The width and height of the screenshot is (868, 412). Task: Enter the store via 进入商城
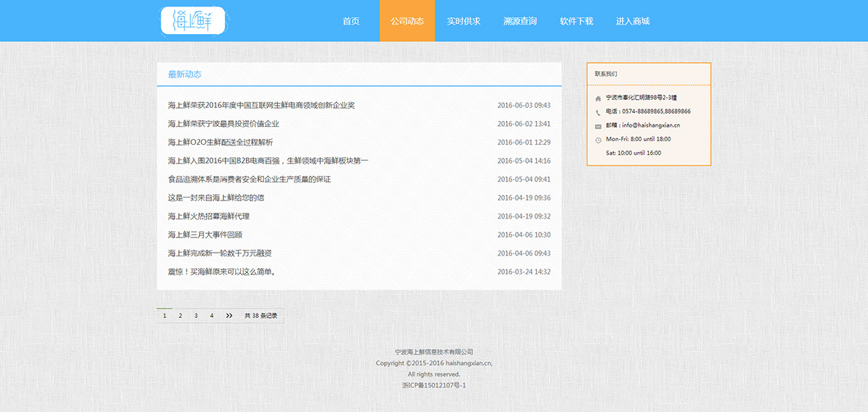tap(633, 21)
